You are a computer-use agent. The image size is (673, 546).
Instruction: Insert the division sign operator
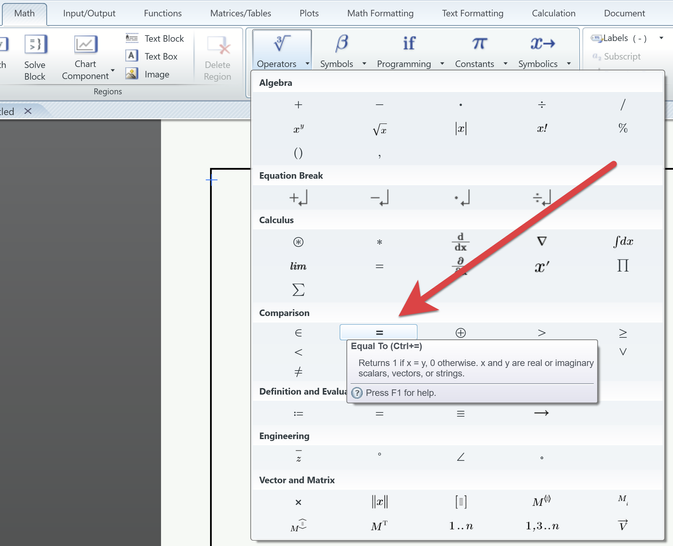(542, 105)
